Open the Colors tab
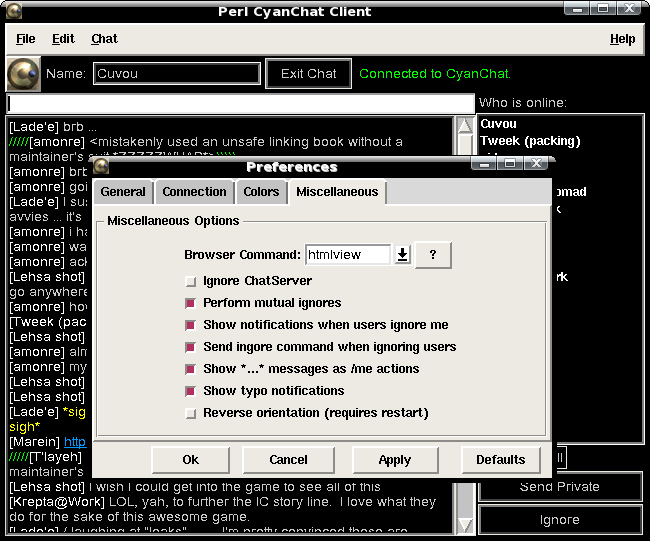Viewport: 650px width, 541px height. (x=261, y=192)
